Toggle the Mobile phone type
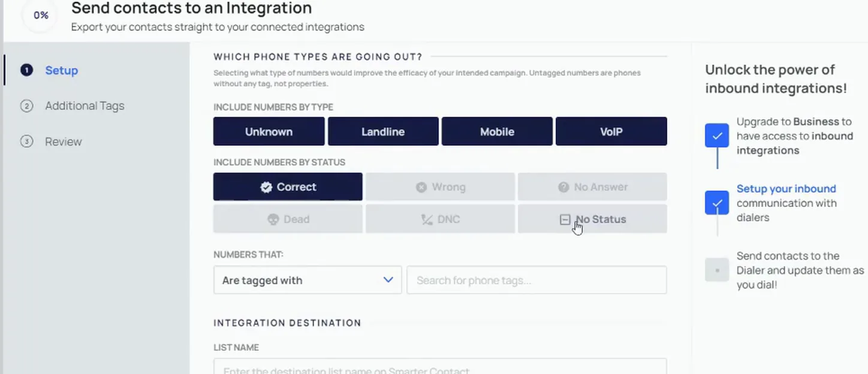Screen dimensions: 868x374 pos(497,131)
